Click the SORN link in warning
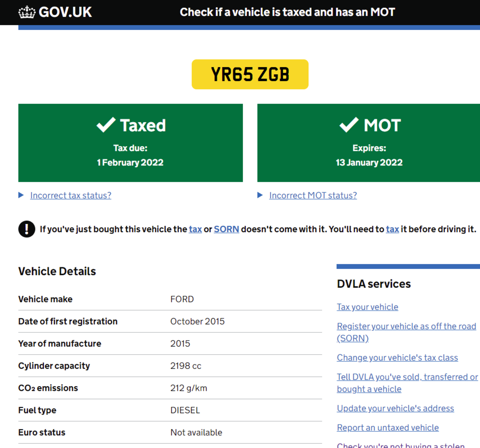Screen dimensions: 480x448 (x=226, y=229)
